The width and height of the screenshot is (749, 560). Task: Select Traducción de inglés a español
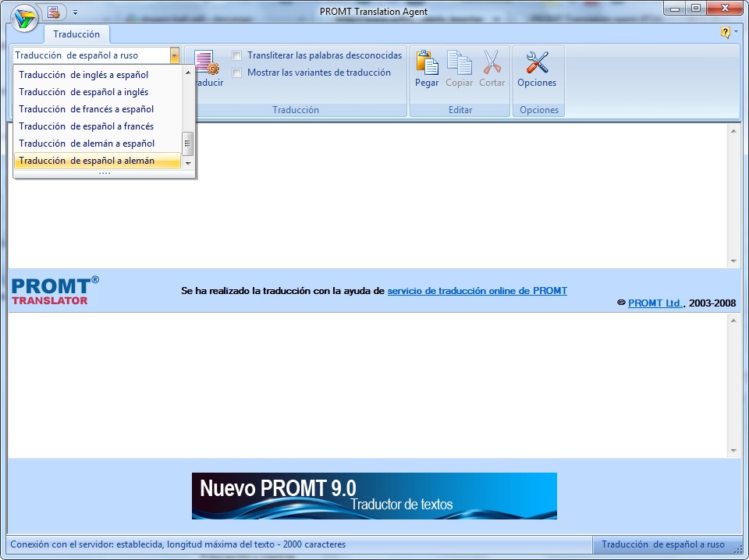tap(98, 75)
